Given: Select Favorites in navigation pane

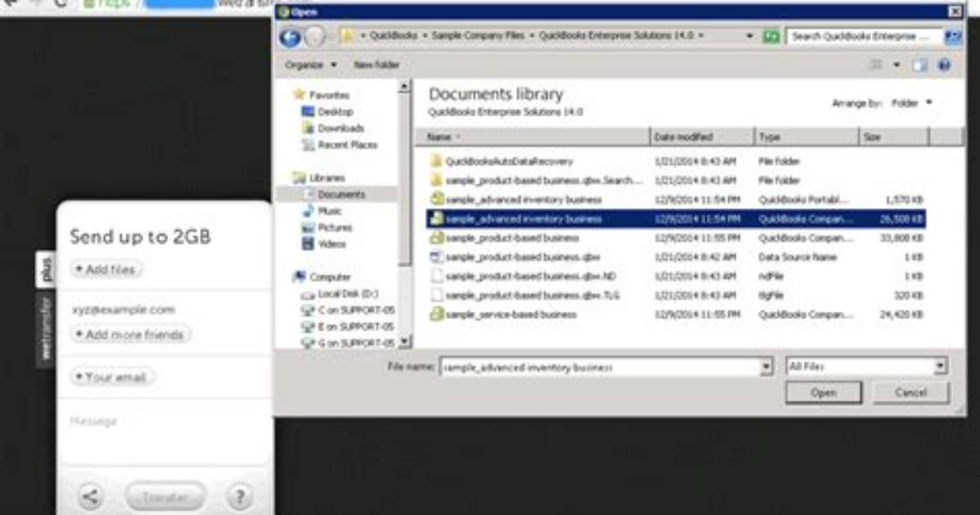Looking at the screenshot, I should pos(329,95).
